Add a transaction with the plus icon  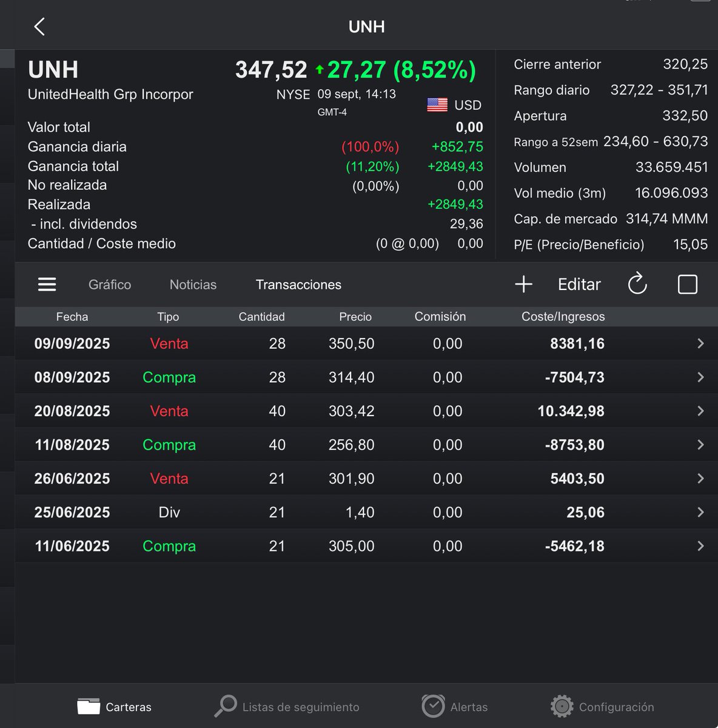523,284
